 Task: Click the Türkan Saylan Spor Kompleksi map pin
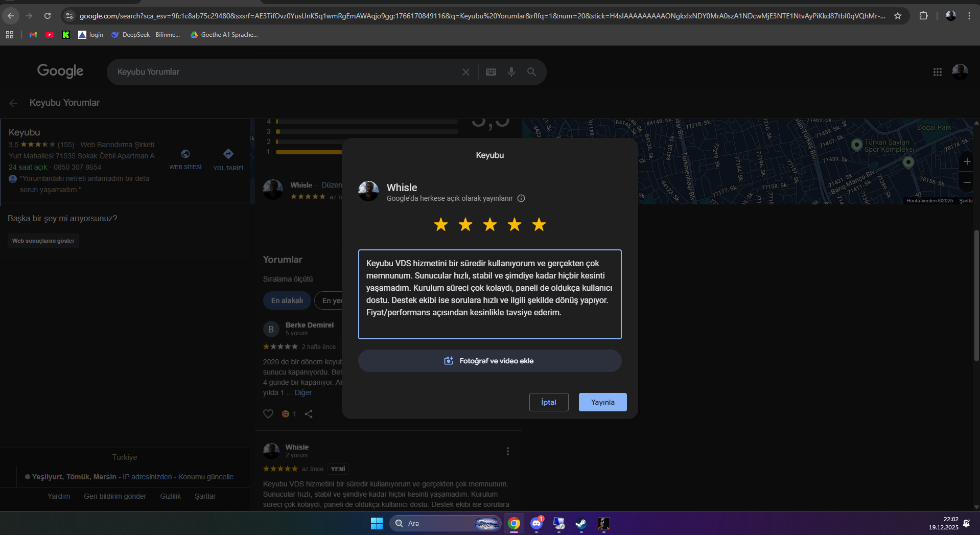click(x=857, y=145)
